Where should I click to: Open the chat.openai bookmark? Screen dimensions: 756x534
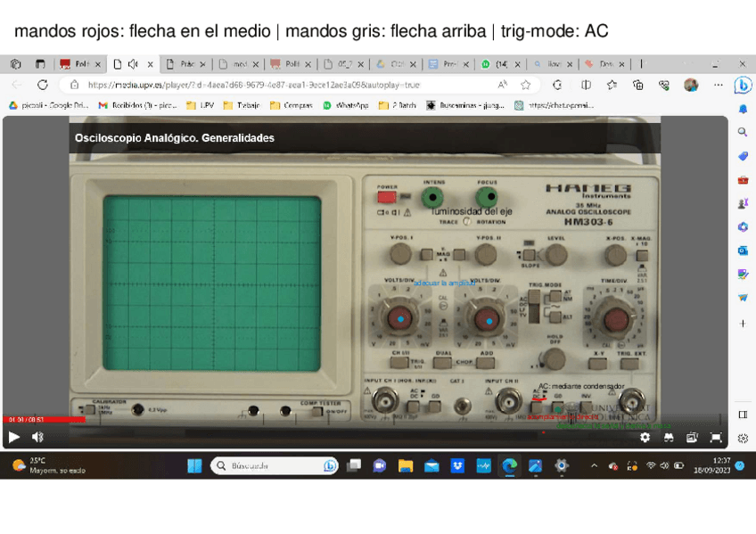[x=555, y=105]
